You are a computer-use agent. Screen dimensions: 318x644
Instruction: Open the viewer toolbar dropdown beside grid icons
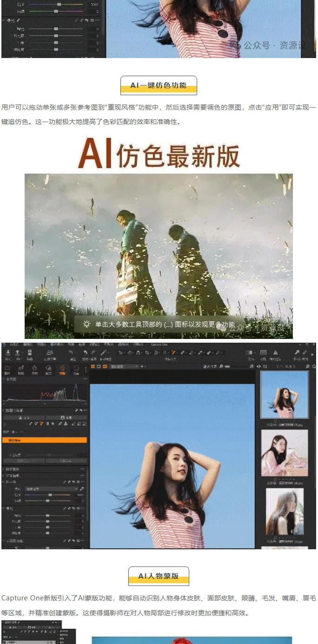124,366
